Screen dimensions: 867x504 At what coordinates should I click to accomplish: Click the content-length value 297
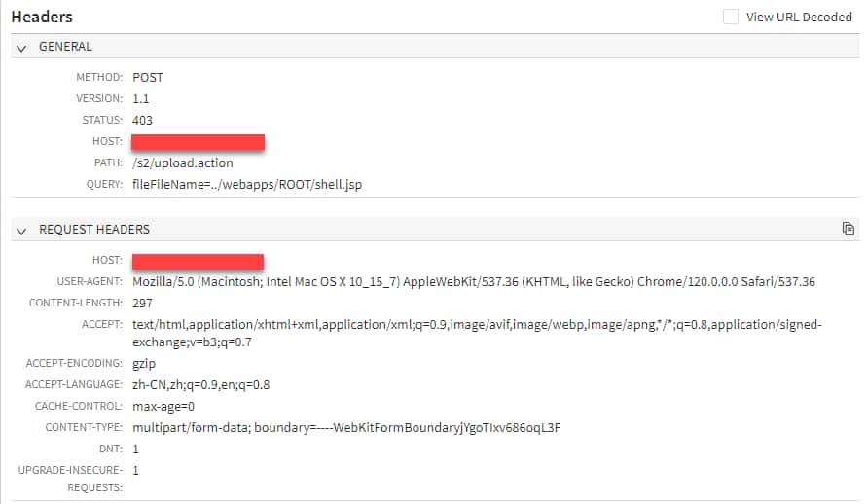(143, 303)
